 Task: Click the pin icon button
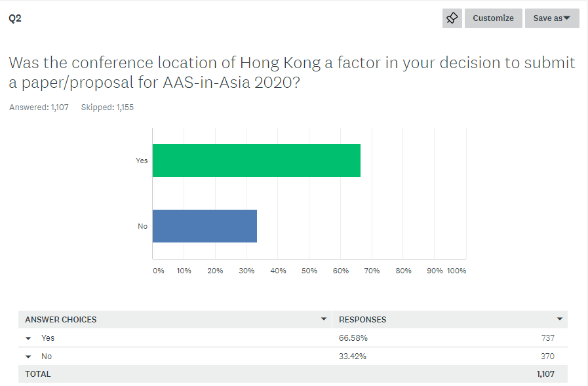pos(452,18)
